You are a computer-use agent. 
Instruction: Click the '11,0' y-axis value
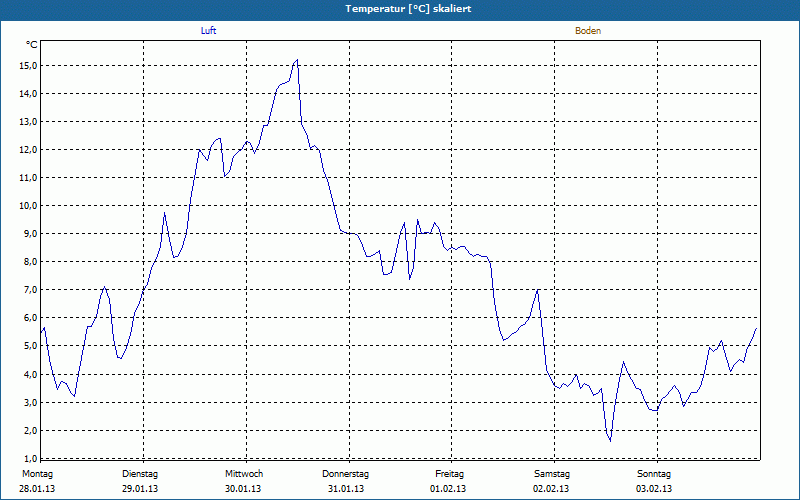click(28, 178)
